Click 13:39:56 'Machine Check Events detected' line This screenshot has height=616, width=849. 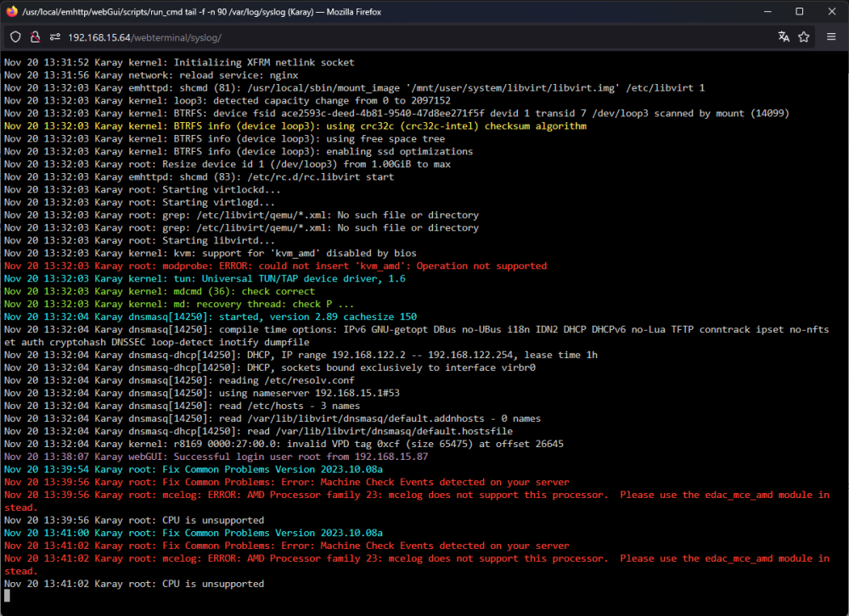click(287, 482)
